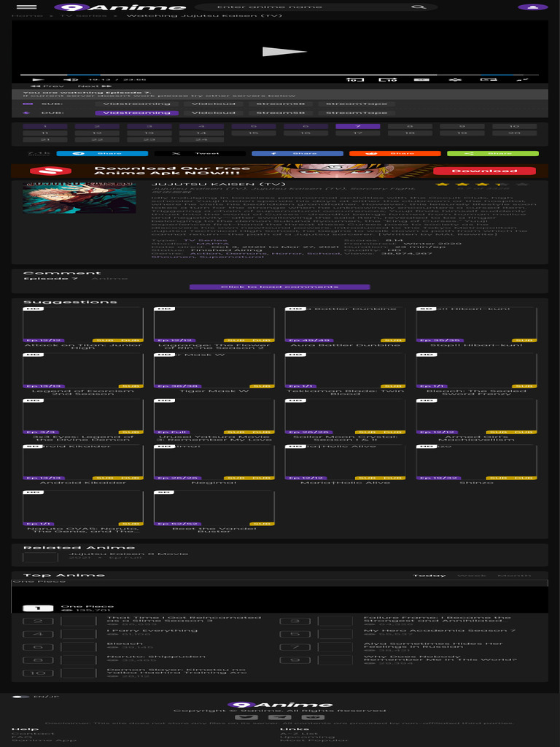Click the green Share button
The height and width of the screenshot is (747, 560).
pyautogui.click(x=493, y=153)
